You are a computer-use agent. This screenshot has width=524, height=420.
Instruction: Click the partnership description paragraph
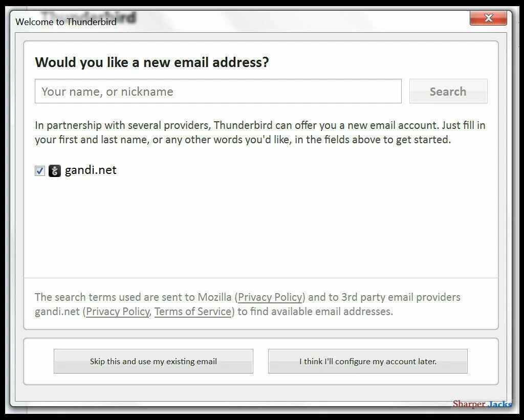(260, 132)
